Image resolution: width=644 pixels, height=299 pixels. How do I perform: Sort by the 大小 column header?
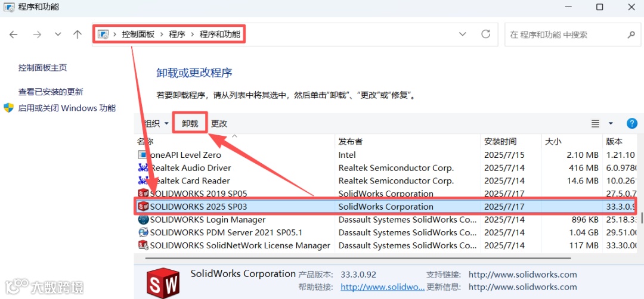click(553, 142)
